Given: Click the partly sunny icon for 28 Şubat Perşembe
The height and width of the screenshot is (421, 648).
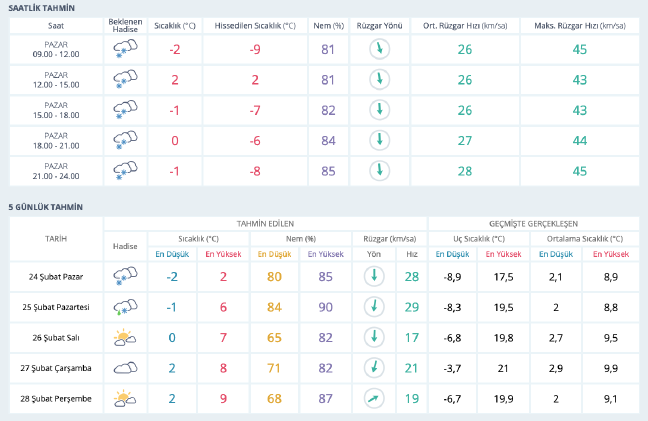Looking at the screenshot, I should click(125, 399).
